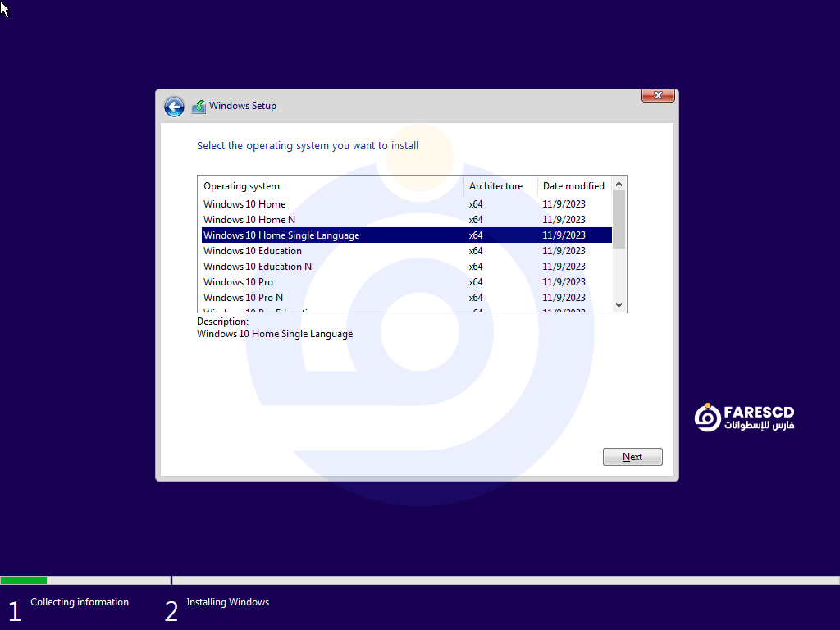
Task: Go back with the blue arrow button
Action: [x=174, y=107]
